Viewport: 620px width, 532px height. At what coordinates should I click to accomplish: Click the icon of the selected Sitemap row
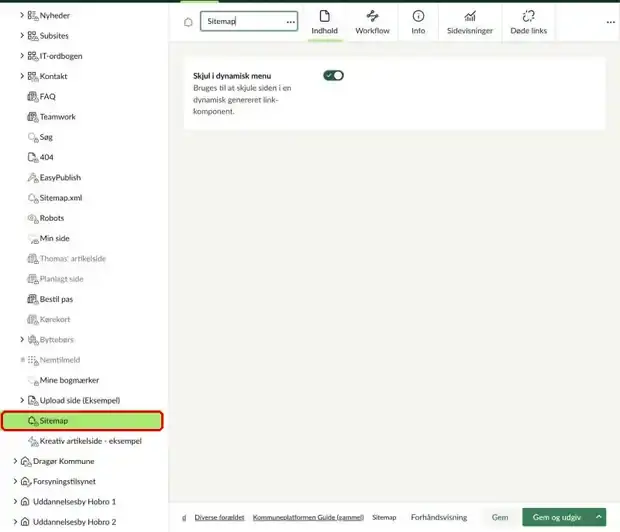tap(33, 421)
